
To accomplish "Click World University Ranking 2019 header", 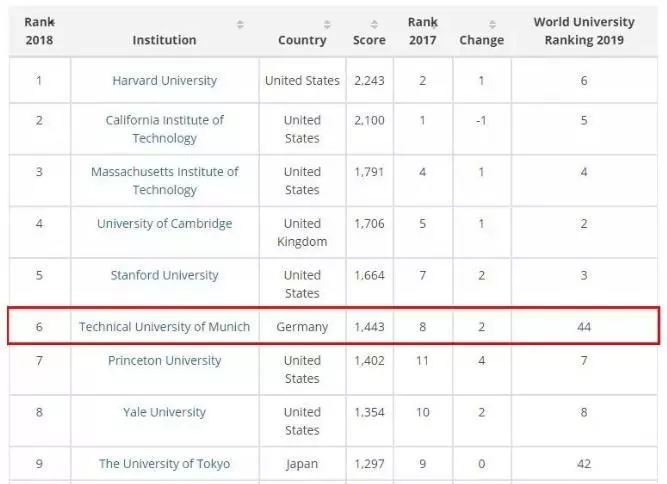I will click(x=584, y=31).
